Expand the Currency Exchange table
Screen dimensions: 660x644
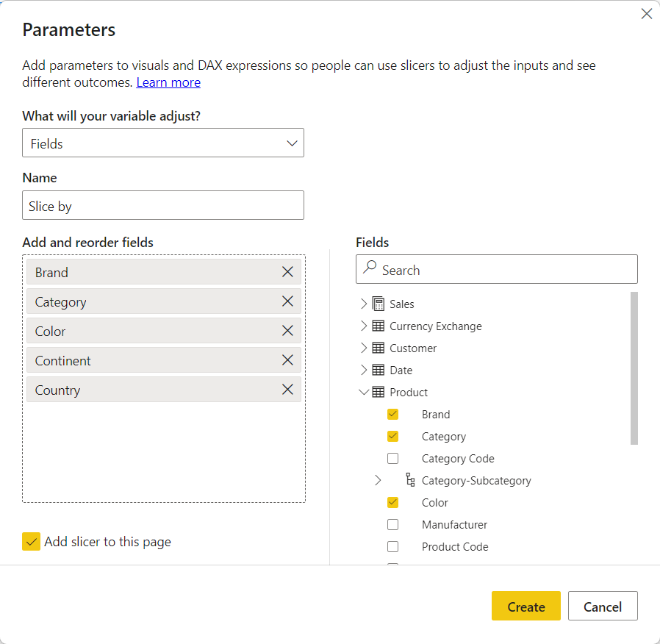click(363, 326)
